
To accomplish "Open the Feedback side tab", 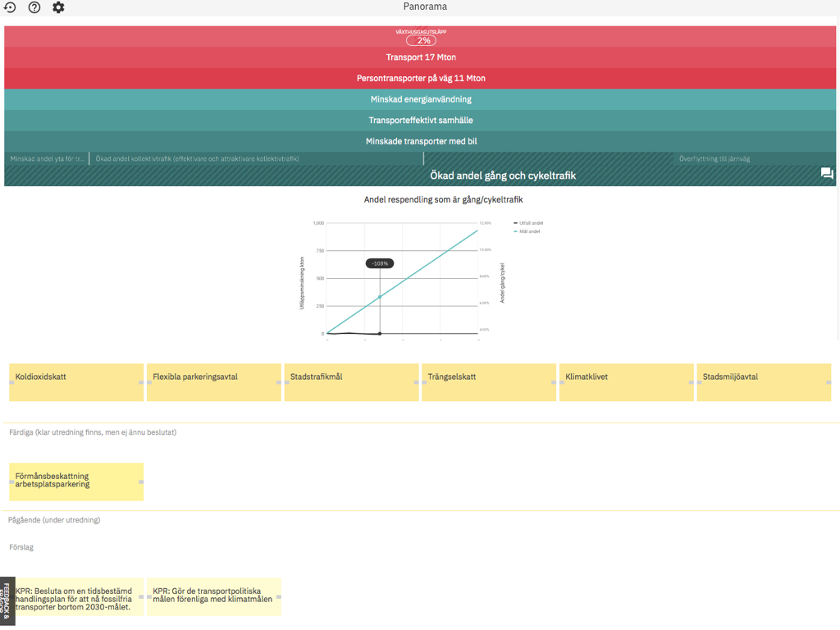I will point(7,600).
